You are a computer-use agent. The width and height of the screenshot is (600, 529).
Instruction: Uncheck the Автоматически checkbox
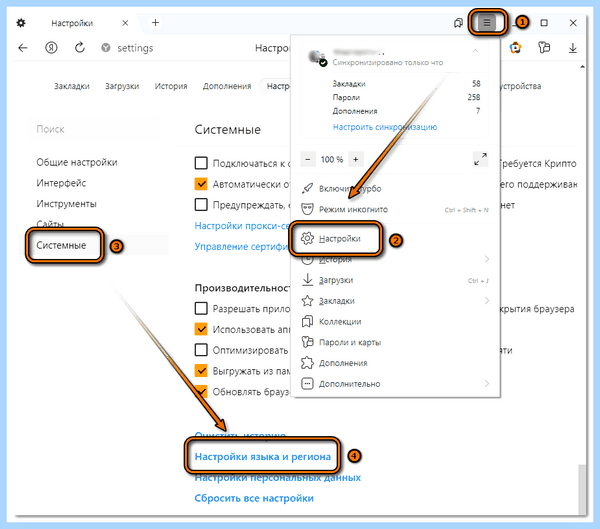tap(201, 184)
